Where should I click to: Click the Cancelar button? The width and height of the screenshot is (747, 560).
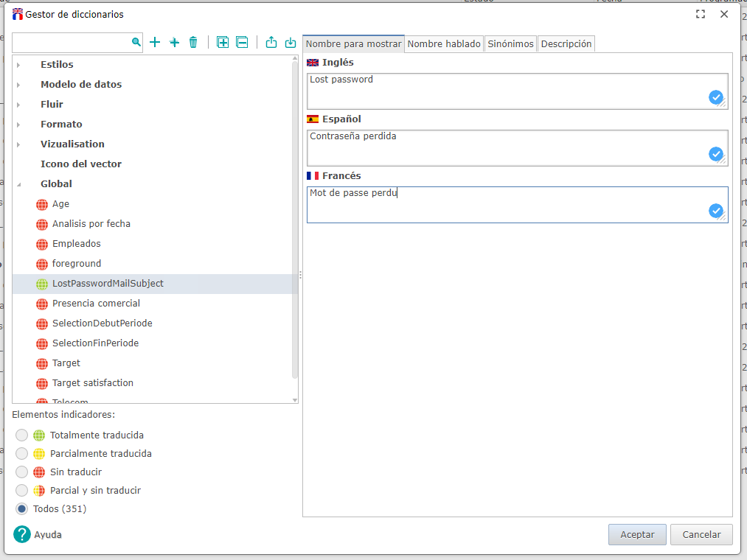coord(701,534)
